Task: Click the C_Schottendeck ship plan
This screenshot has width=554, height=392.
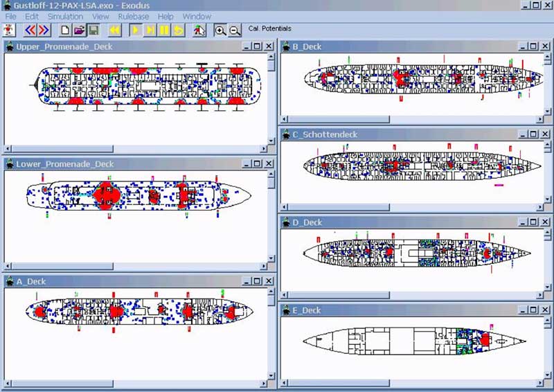Action: click(422, 166)
